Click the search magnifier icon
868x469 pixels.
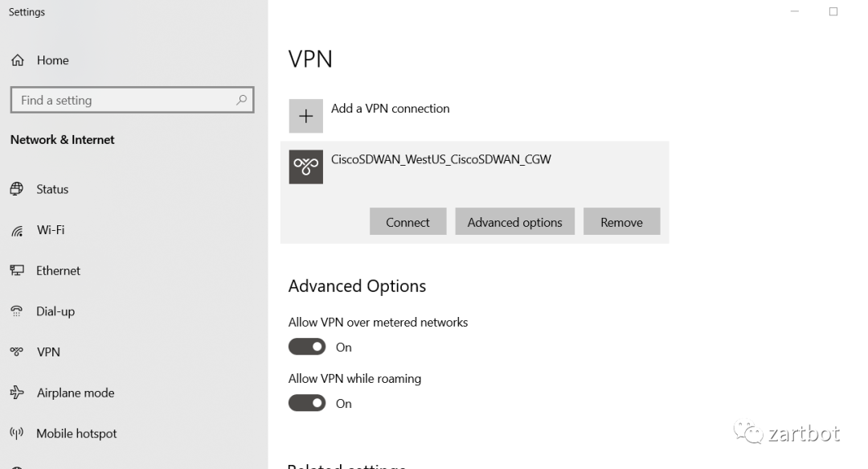(241, 100)
